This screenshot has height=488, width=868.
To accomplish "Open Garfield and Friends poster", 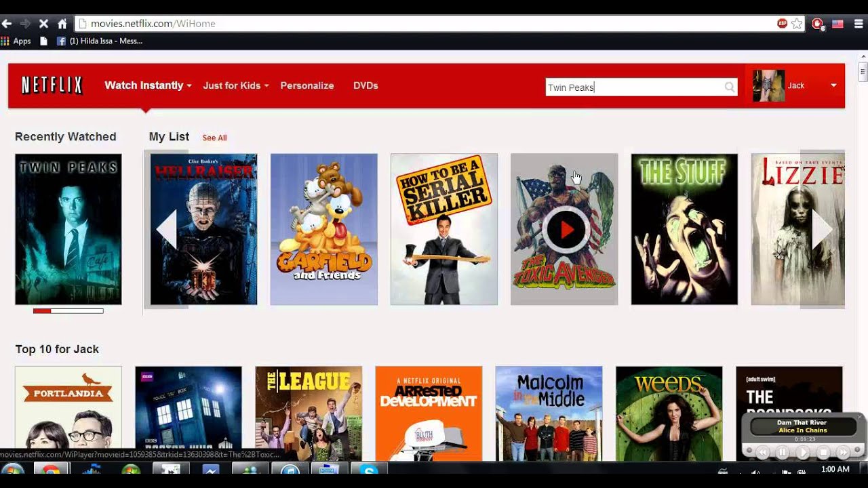I will point(324,229).
